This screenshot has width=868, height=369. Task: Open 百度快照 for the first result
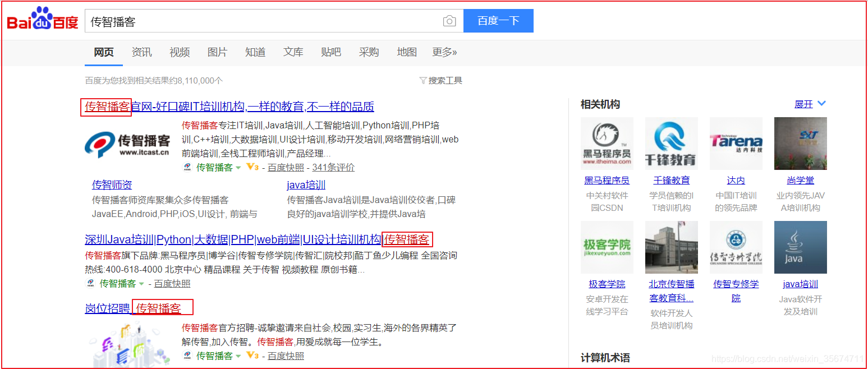pos(286,167)
